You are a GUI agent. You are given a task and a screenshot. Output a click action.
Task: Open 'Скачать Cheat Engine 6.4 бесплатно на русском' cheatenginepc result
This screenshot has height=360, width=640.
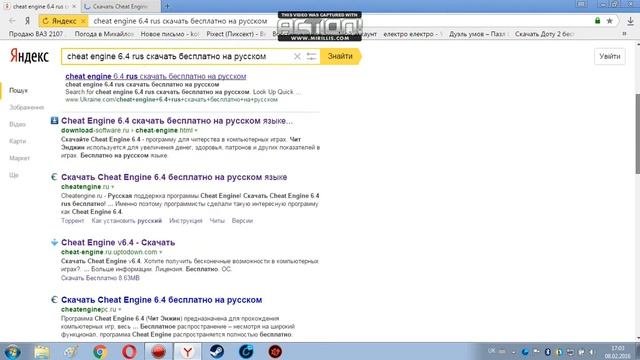pos(162,300)
